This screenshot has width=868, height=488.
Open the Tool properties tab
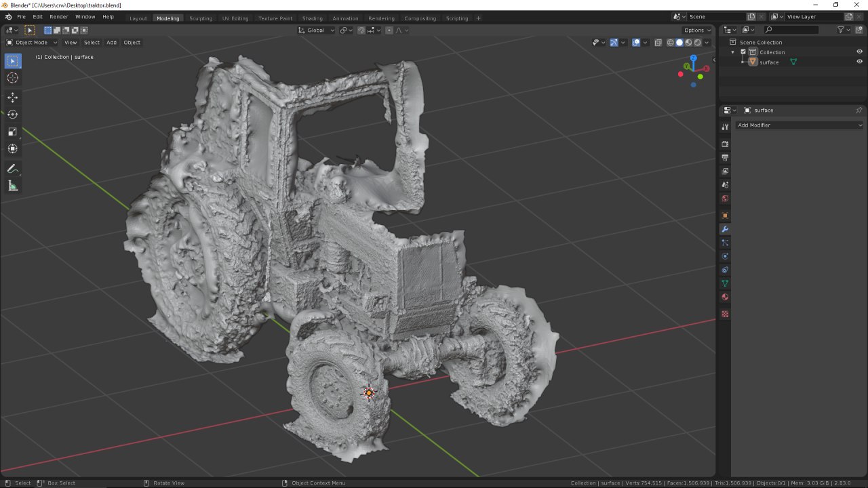725,127
